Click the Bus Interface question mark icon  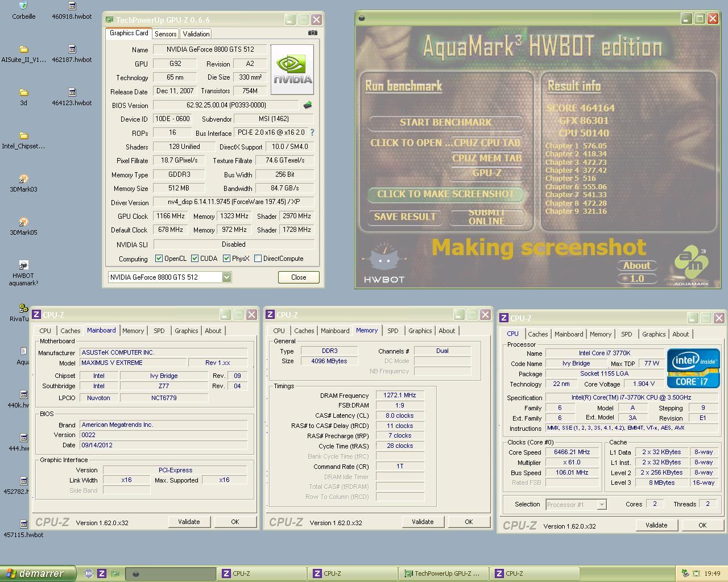(x=312, y=132)
